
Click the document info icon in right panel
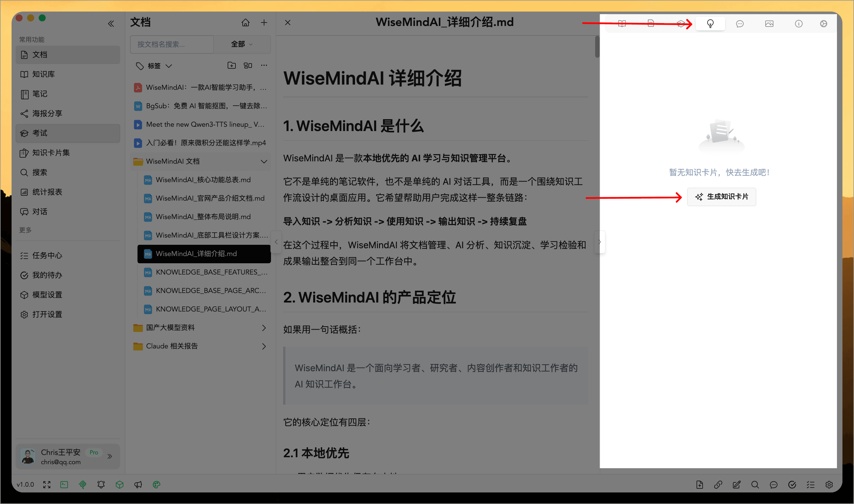coord(799,23)
